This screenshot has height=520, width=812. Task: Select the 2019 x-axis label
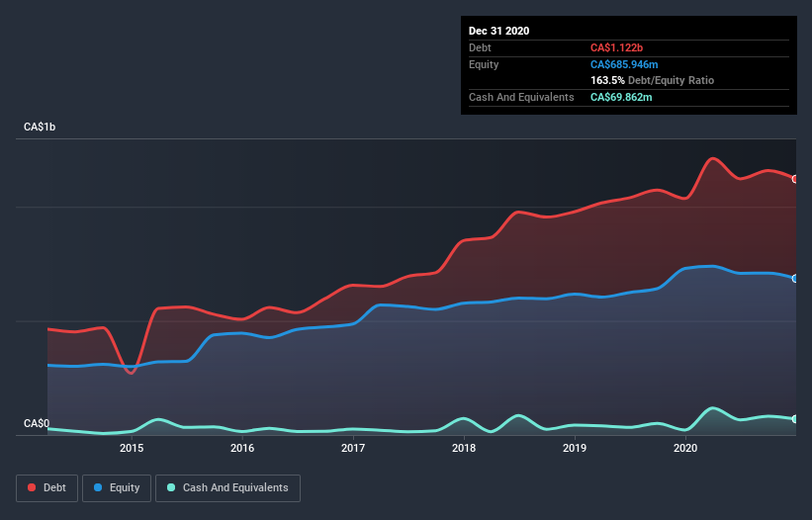tap(575, 448)
